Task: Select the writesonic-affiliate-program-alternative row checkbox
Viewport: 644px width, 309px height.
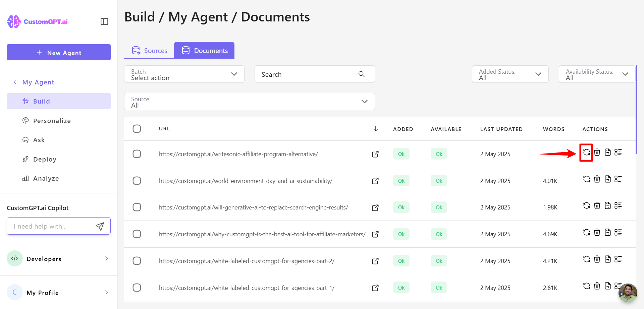Action: pyautogui.click(x=137, y=154)
